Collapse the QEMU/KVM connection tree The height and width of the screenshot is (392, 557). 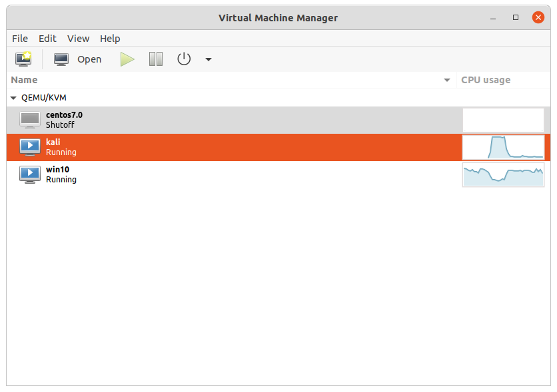(13, 98)
